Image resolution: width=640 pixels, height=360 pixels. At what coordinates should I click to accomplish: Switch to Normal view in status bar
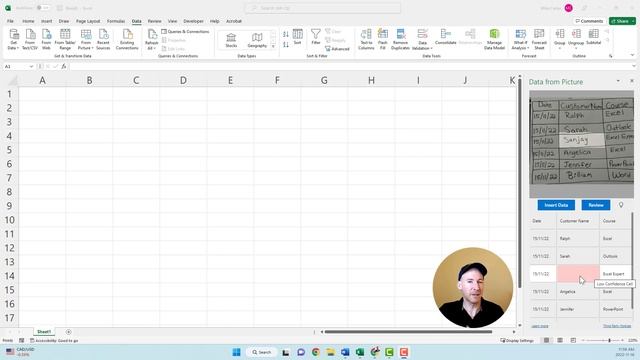coord(547,340)
